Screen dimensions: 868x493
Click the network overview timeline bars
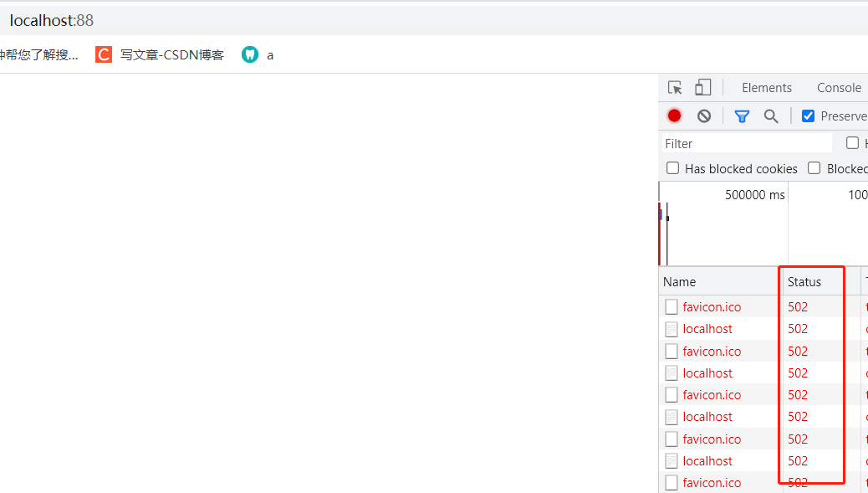(664, 234)
